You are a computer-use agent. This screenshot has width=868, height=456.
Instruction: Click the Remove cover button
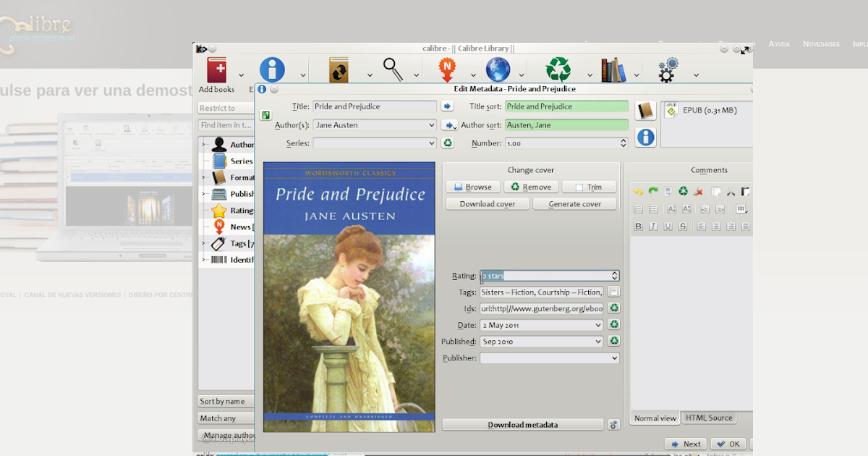531,187
